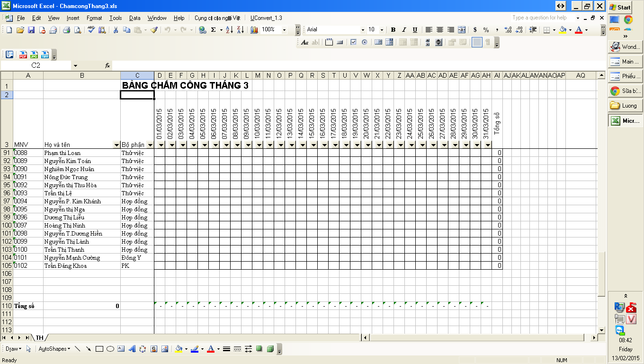Open the Format menu

point(94,18)
